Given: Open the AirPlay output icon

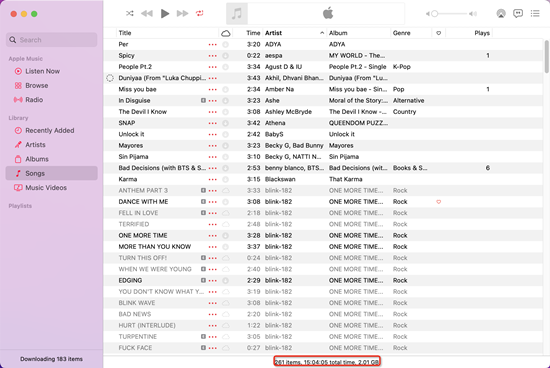Looking at the screenshot, I should point(501,13).
